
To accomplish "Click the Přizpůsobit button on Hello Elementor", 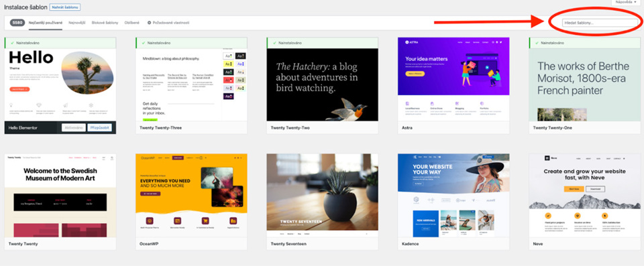I will (x=99, y=128).
